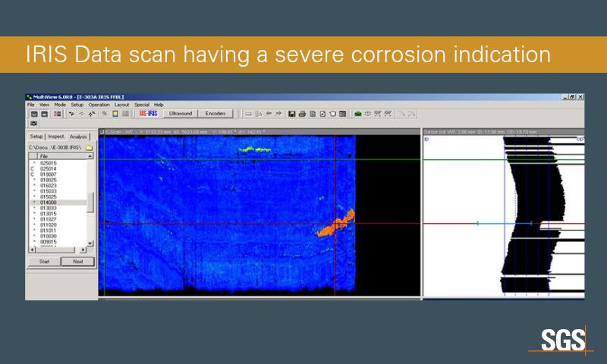
Task: Open the Setup menu in menu bar
Action: click(77, 105)
